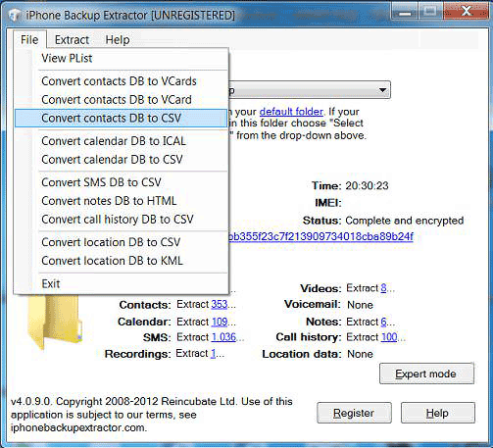Open the File menu
This screenshot has height=448, width=493.
click(29, 39)
